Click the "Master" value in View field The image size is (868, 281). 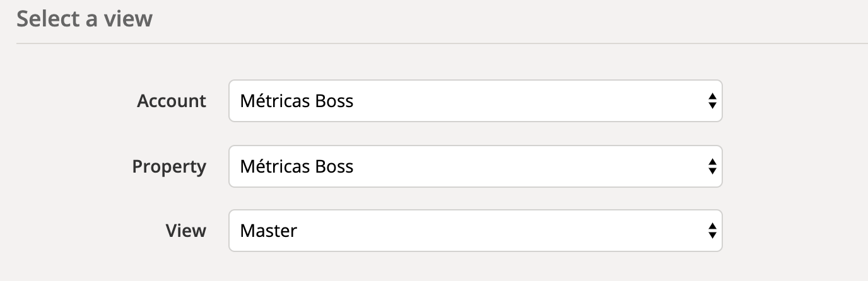pyautogui.click(x=269, y=231)
